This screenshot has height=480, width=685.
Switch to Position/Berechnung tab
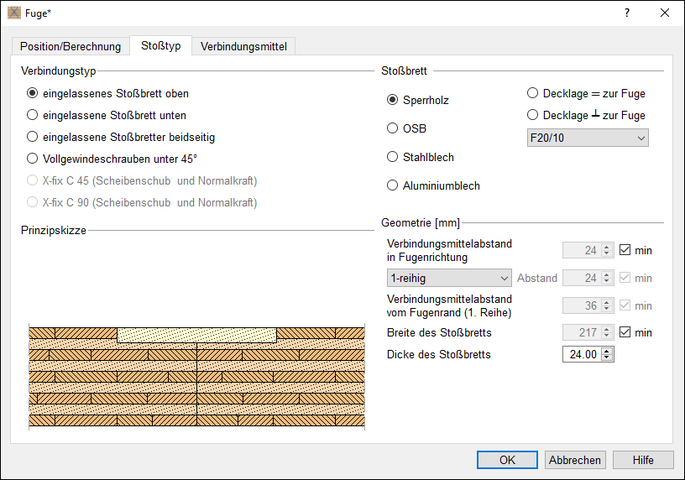click(69, 46)
